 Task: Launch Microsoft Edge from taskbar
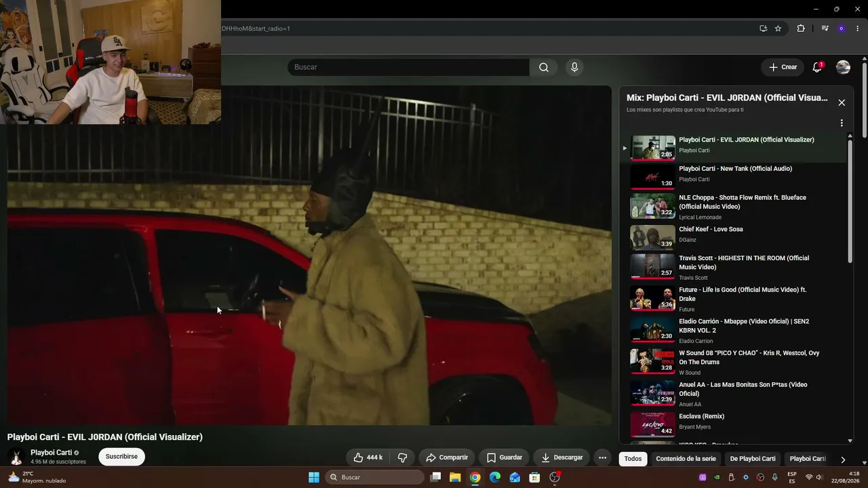(x=495, y=477)
